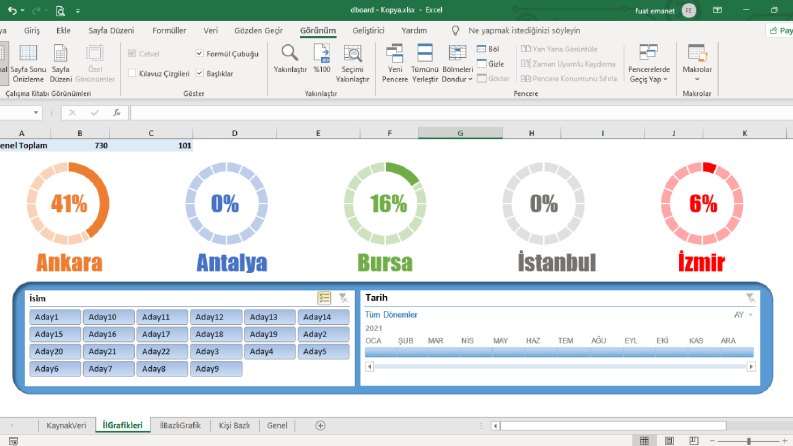Click the Print Preview quick access icon
Screen dimensions: 793x446
coord(60,10)
